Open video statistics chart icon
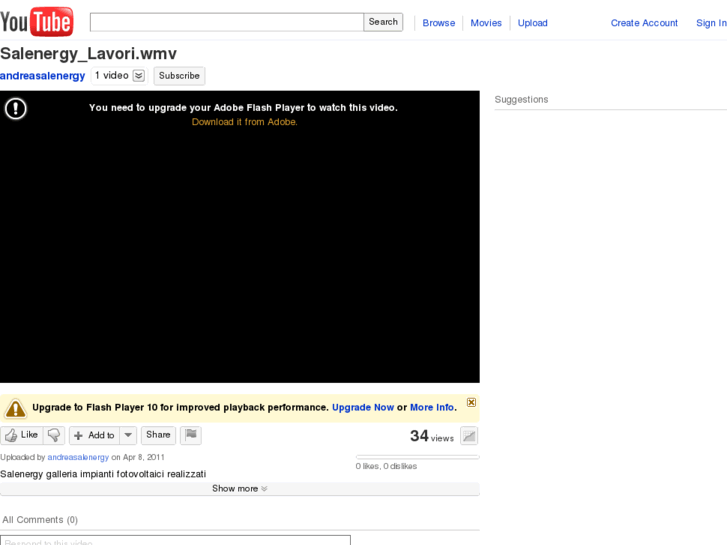This screenshot has width=727, height=545. [x=469, y=436]
